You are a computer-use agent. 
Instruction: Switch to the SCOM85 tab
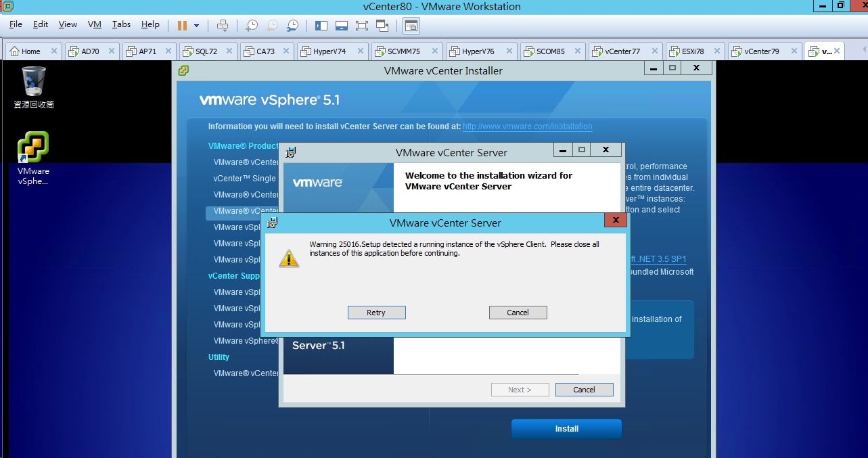pyautogui.click(x=550, y=51)
